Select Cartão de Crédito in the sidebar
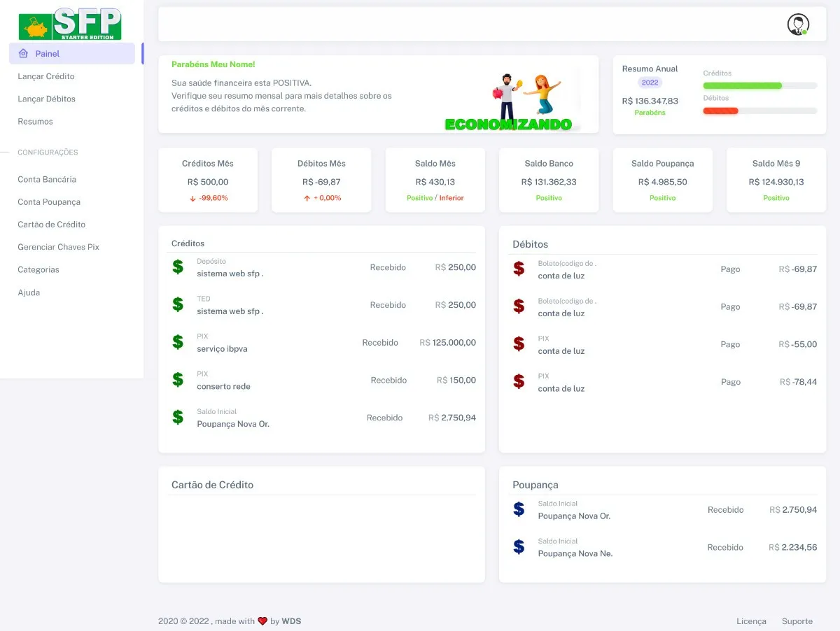This screenshot has height=631, width=840. pos(51,225)
